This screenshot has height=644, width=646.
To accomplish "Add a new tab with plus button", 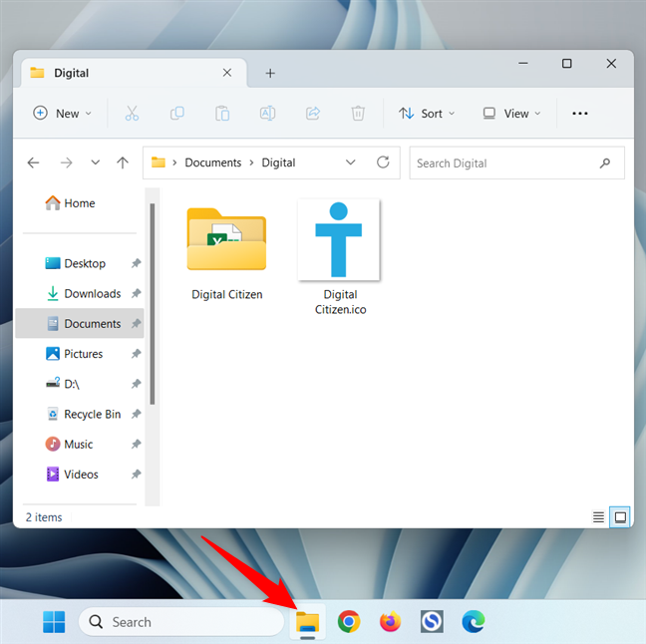I will (270, 74).
